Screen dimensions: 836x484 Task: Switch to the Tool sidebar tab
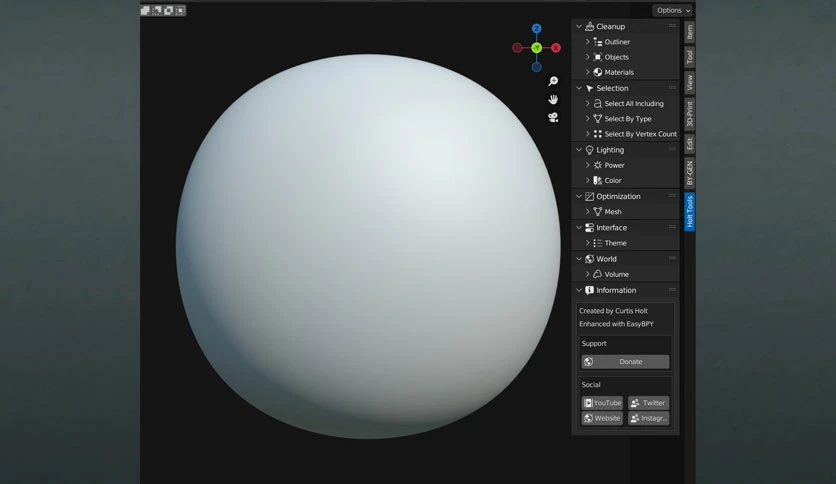[x=689, y=57]
